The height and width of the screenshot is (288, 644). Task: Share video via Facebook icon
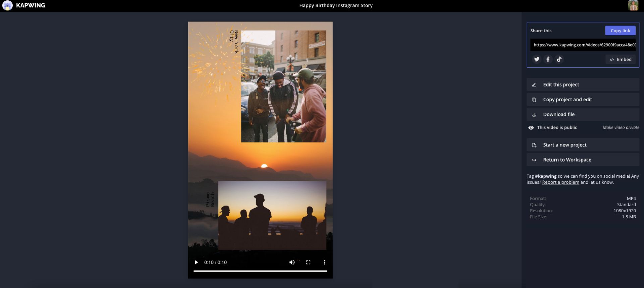click(x=548, y=59)
